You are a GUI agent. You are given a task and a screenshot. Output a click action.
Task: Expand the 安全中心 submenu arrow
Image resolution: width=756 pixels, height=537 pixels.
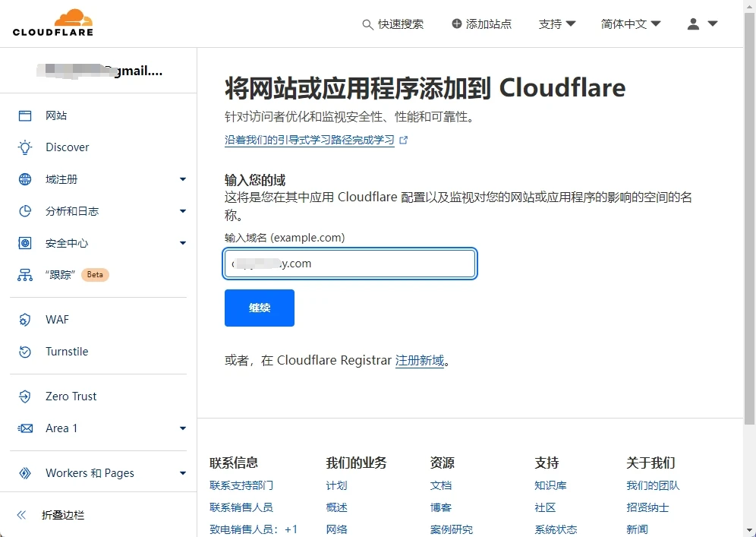[x=183, y=243]
